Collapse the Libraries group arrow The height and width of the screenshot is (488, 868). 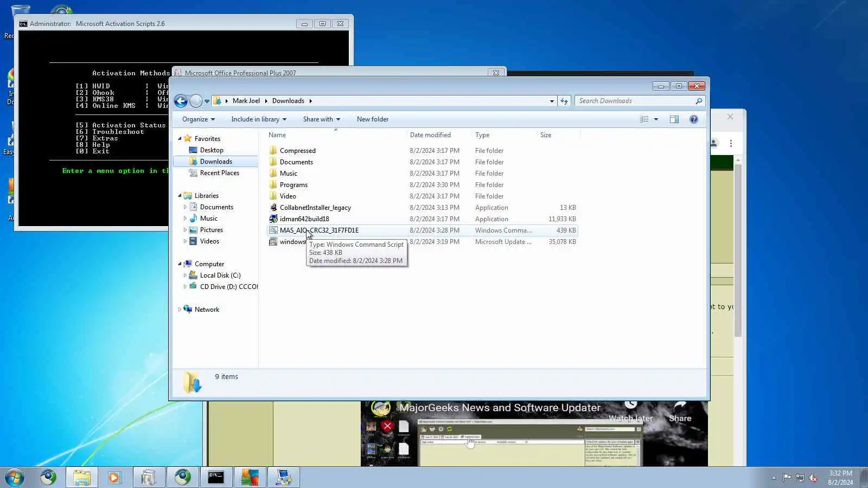click(x=180, y=196)
